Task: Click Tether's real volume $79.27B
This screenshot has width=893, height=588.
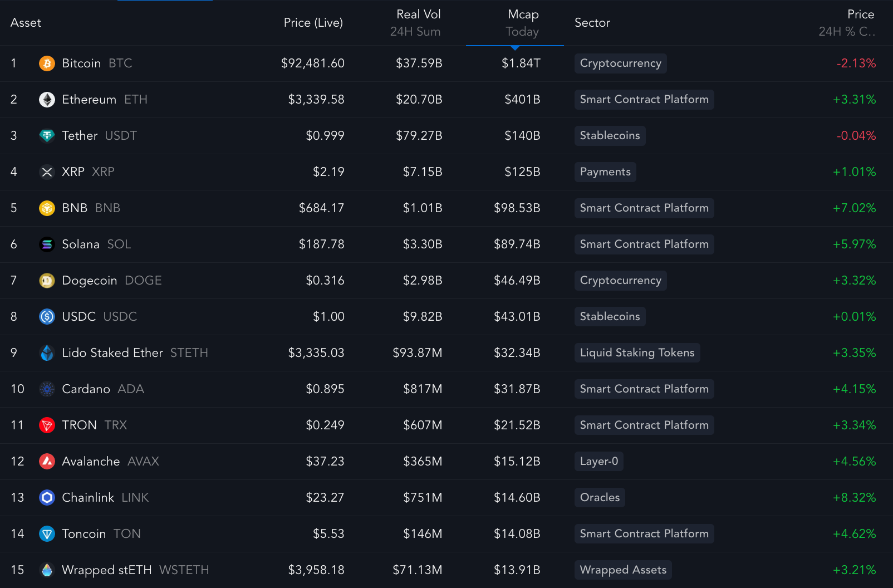Action: pos(419,136)
